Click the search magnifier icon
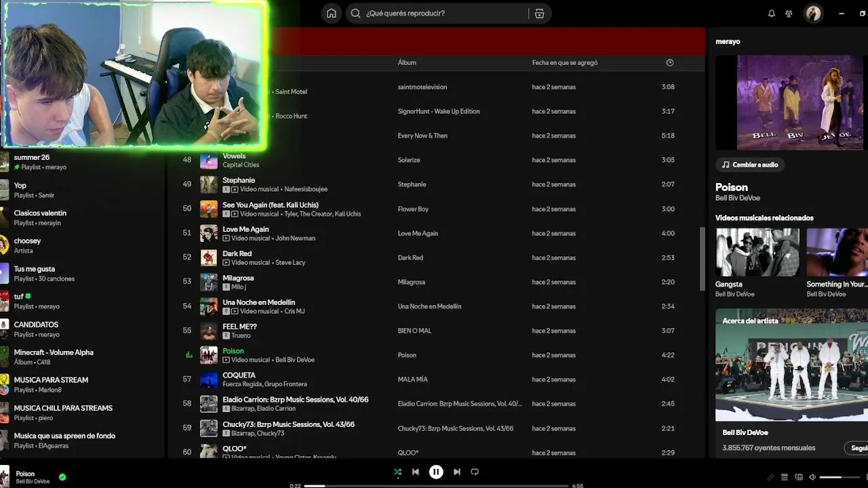The width and height of the screenshot is (868, 488). click(x=355, y=14)
